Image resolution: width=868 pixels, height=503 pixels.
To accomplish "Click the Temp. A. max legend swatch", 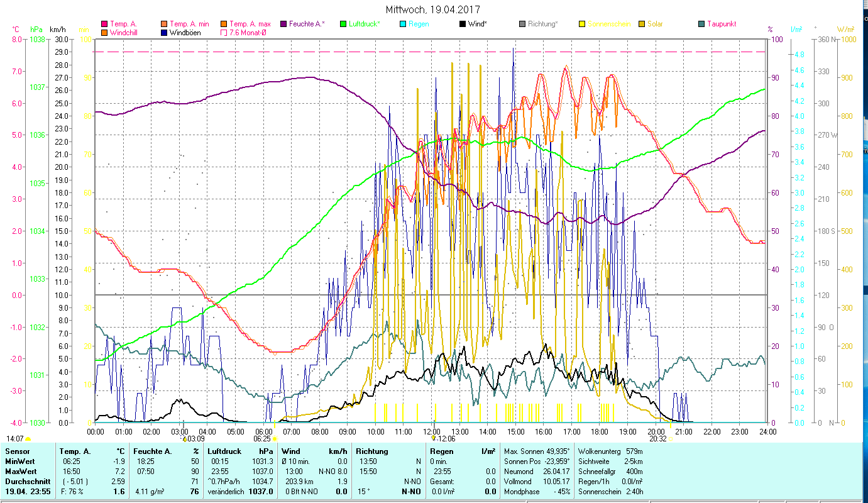I will pyautogui.click(x=224, y=25).
